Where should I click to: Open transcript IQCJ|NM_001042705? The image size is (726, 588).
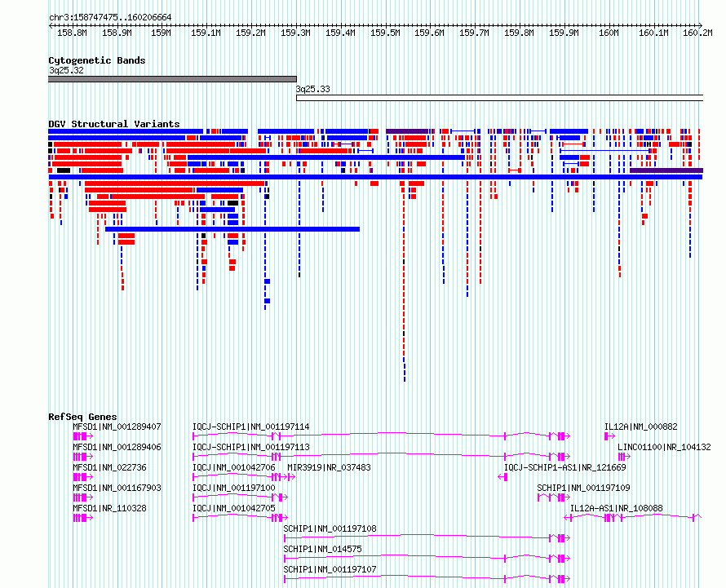234,508
